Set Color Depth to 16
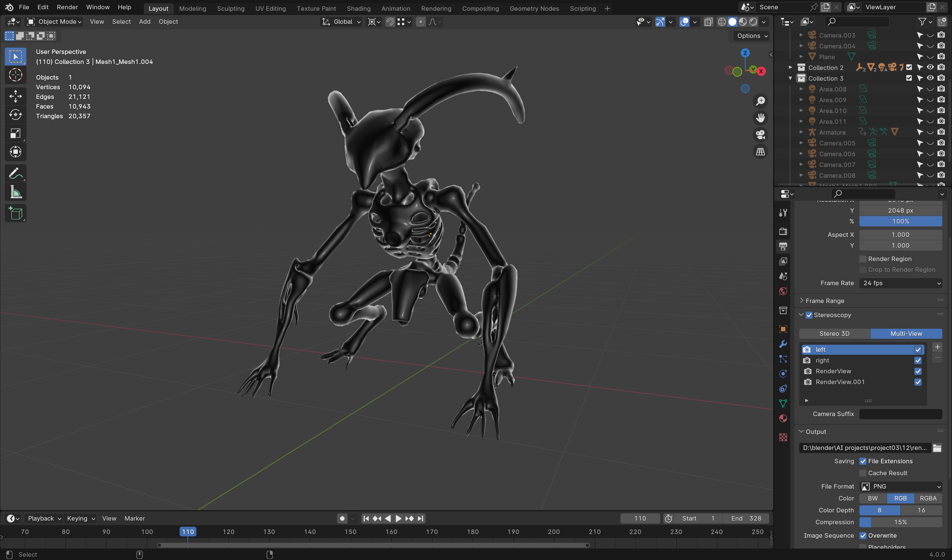 coord(921,511)
